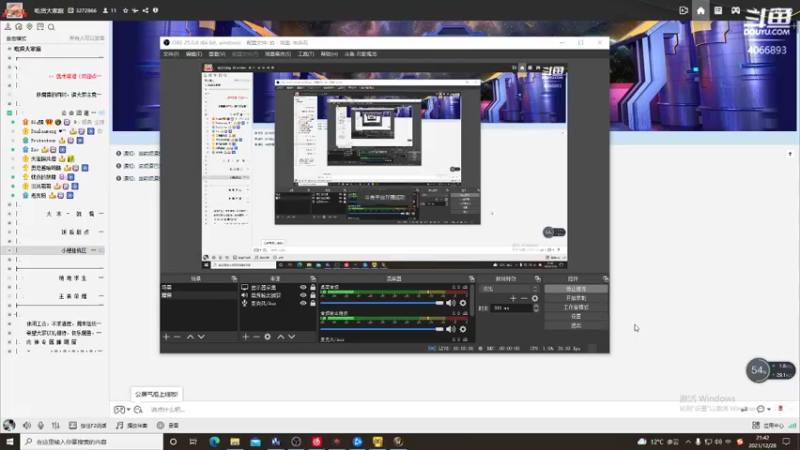
Task: Remove a scene with the minus in scenes panel
Action: (177, 337)
